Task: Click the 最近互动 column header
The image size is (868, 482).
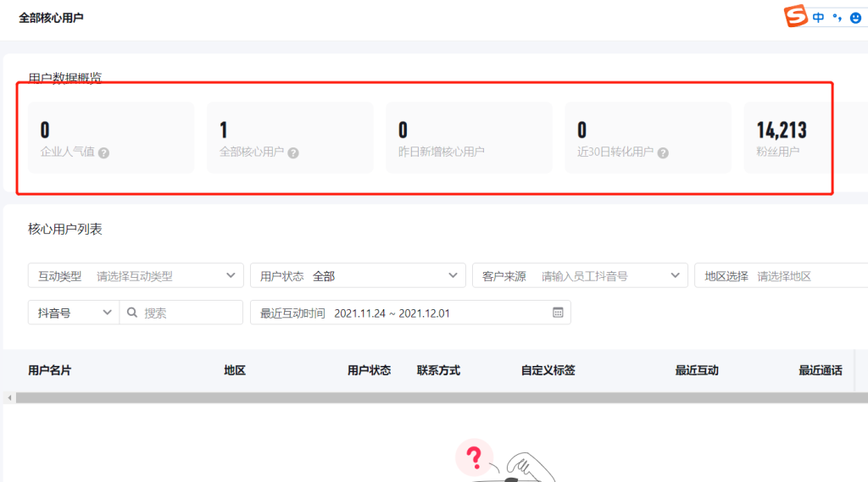Action: (697, 370)
